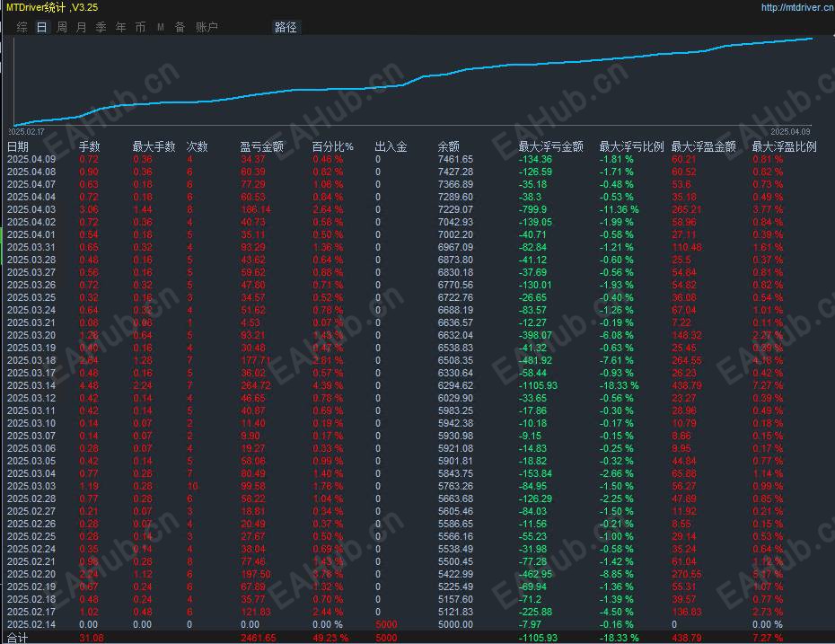Screen dimensions: 835x644
Task: Open the M tab
Action: pyautogui.click(x=161, y=27)
